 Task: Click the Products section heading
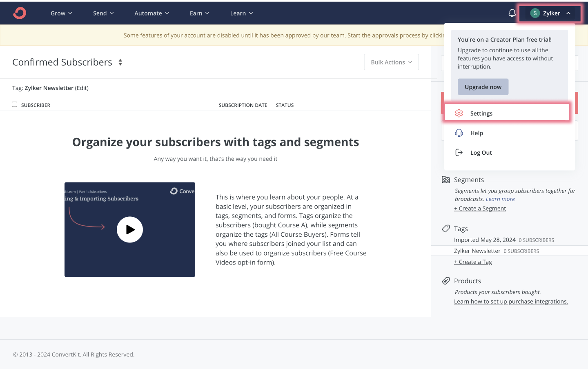(468, 281)
